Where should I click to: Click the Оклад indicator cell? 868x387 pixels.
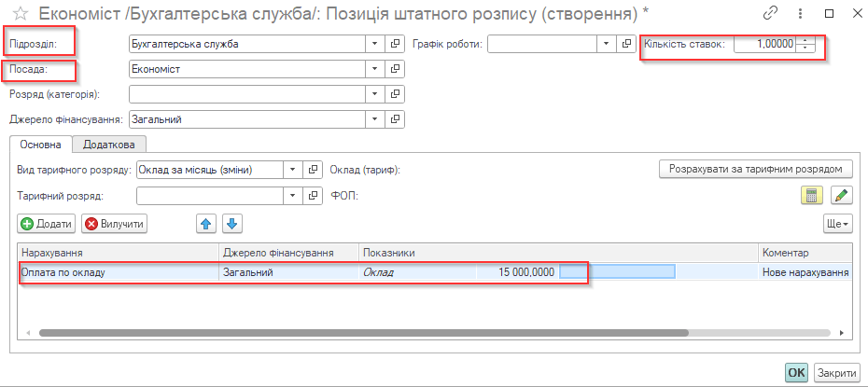[418, 272]
